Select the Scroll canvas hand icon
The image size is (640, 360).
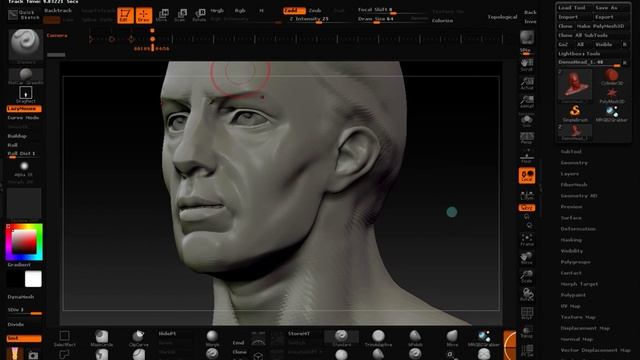coord(527,64)
